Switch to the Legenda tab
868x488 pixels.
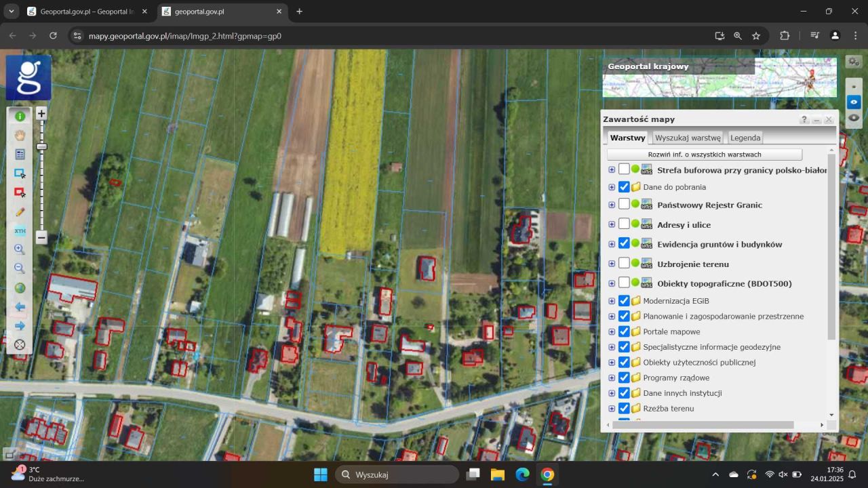(x=745, y=138)
